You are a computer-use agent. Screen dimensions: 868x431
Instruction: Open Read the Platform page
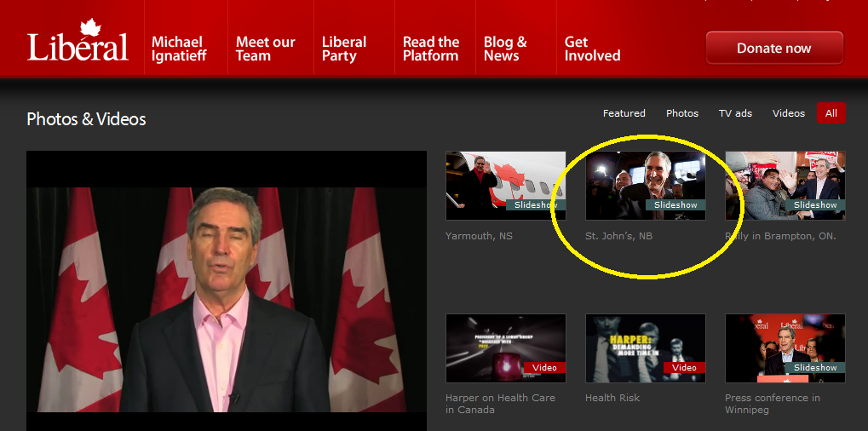click(x=431, y=49)
